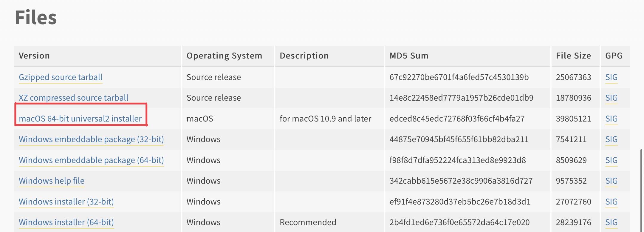Download the XZ compressed source tarball
Viewport: 644px width, 232px height.
click(x=73, y=98)
